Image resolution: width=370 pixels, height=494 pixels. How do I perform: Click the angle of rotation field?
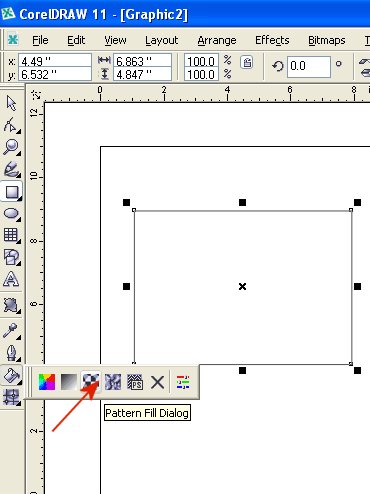click(309, 66)
